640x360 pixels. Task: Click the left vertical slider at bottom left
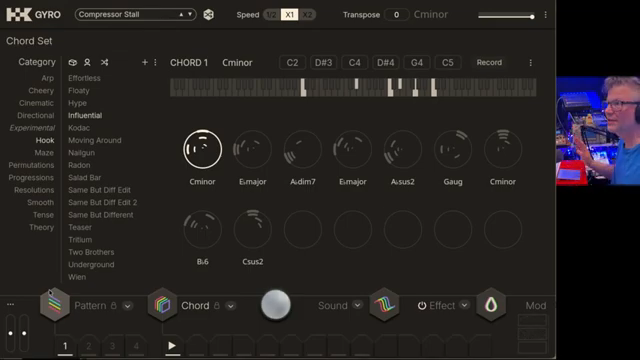11,333
